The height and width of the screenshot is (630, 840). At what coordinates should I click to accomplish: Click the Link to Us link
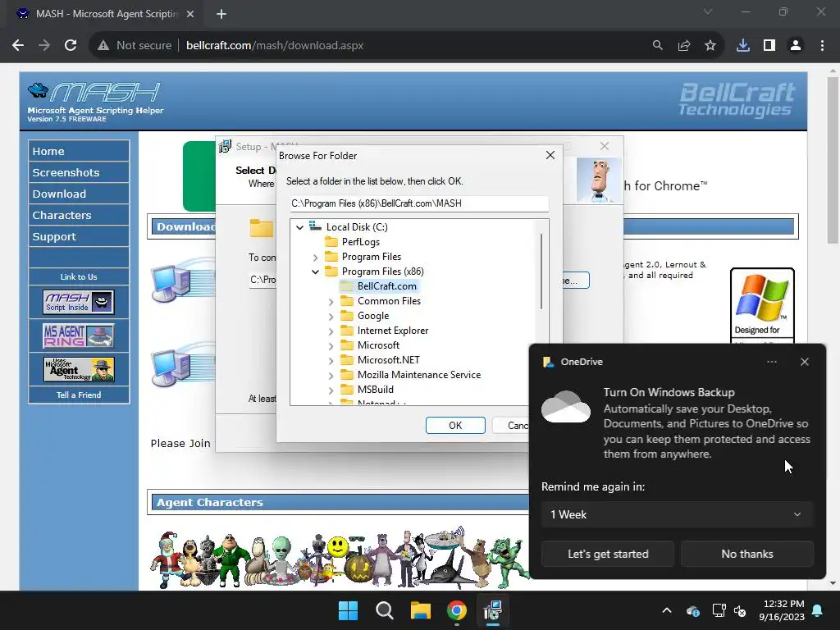click(79, 277)
